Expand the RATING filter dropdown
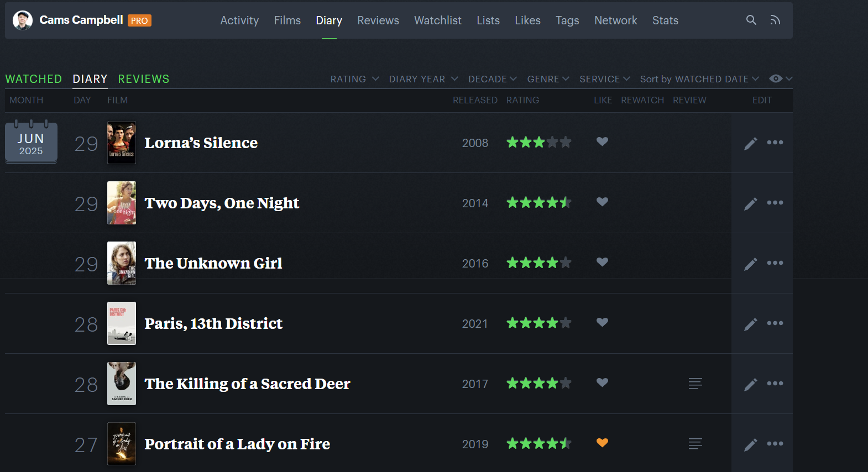868x472 pixels. click(x=354, y=79)
